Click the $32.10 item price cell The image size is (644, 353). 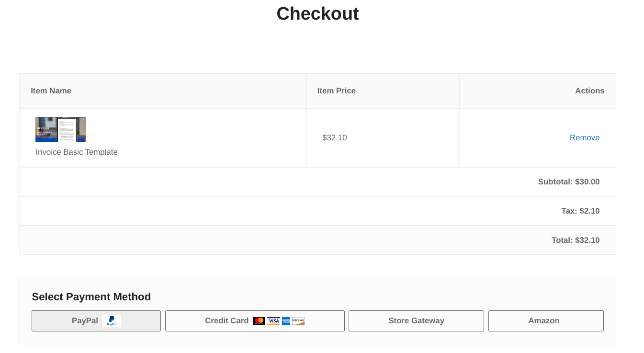[x=334, y=137]
